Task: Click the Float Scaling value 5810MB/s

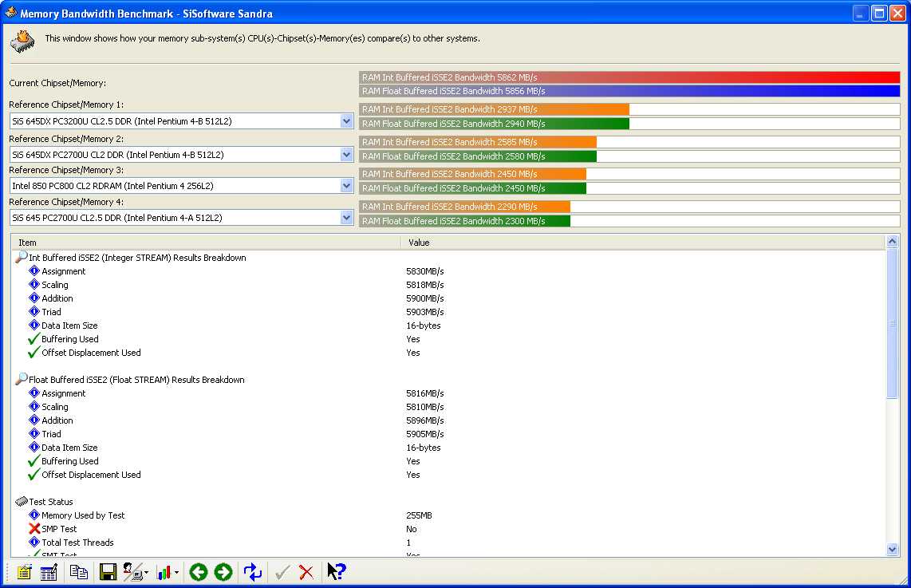Action: (x=424, y=407)
